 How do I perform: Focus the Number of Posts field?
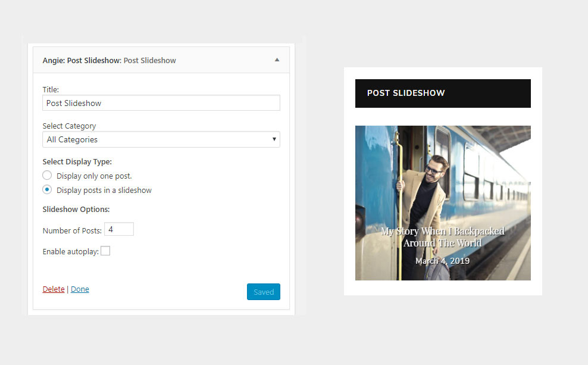click(119, 229)
